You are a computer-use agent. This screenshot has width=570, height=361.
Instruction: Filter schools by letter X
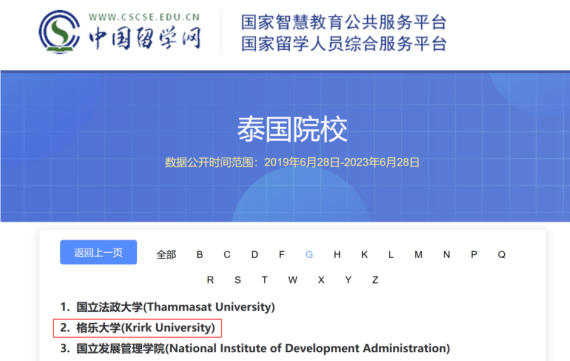tap(321, 280)
